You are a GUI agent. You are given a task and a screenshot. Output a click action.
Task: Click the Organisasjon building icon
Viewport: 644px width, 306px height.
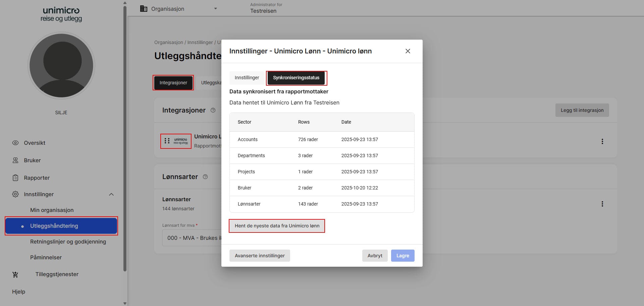point(144,9)
